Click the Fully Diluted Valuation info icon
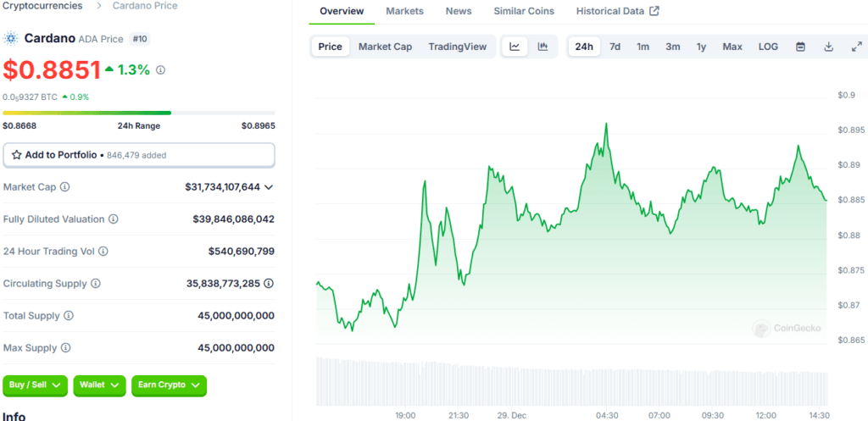The image size is (868, 421). pos(114,219)
